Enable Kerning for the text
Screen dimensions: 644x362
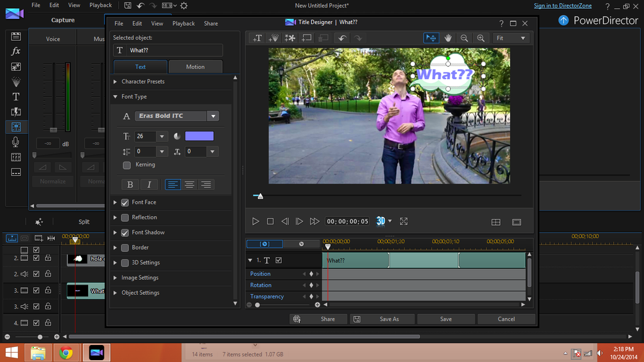pos(126,164)
